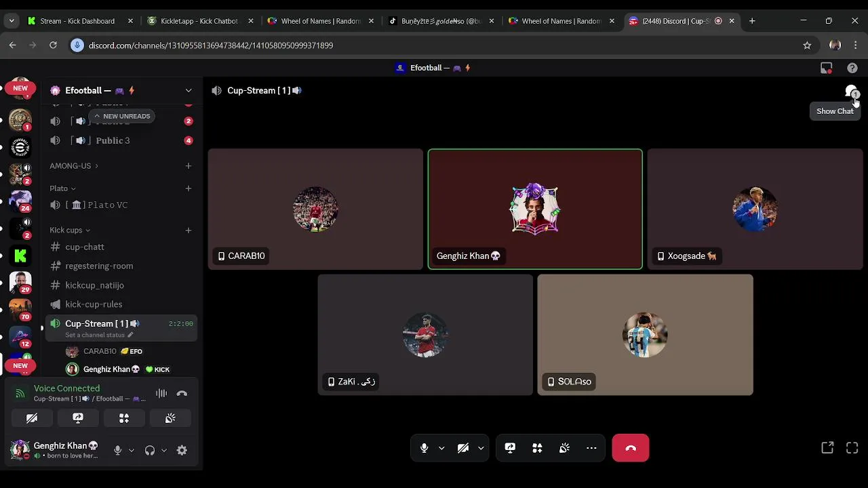Select the CARAB10 video tile
Image resolution: width=868 pixels, height=488 pixels.
(315, 209)
